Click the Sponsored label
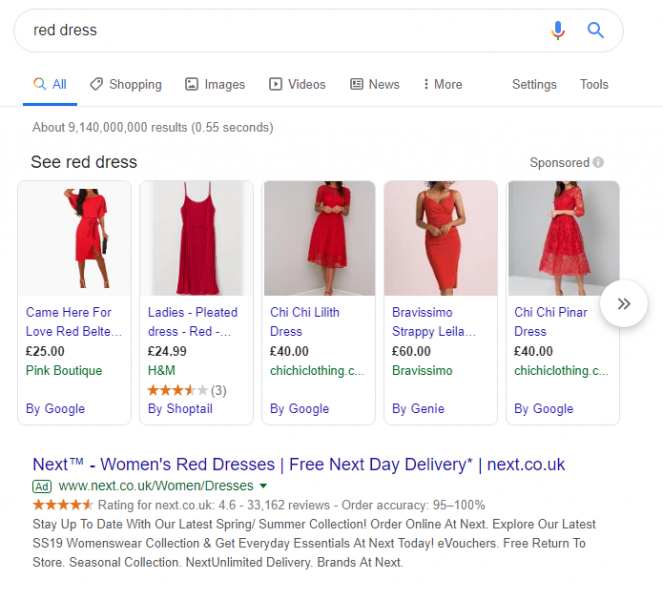The height and width of the screenshot is (600, 663). point(559,162)
